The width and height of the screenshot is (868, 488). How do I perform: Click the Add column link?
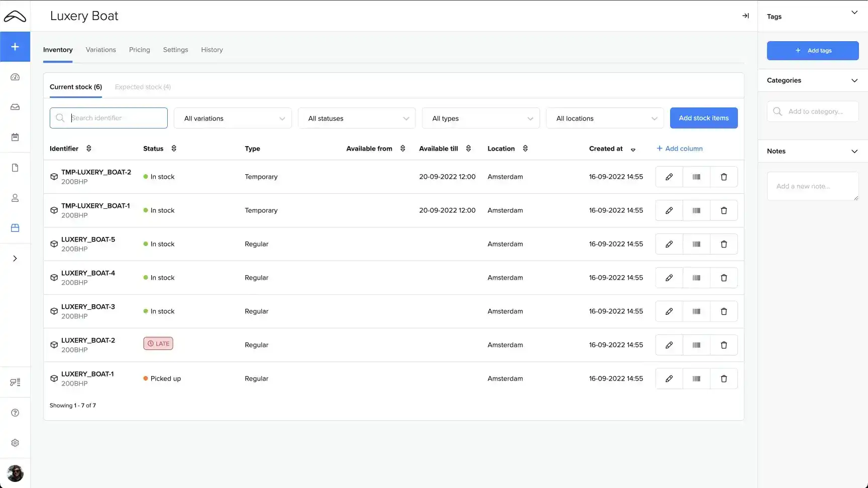click(679, 149)
